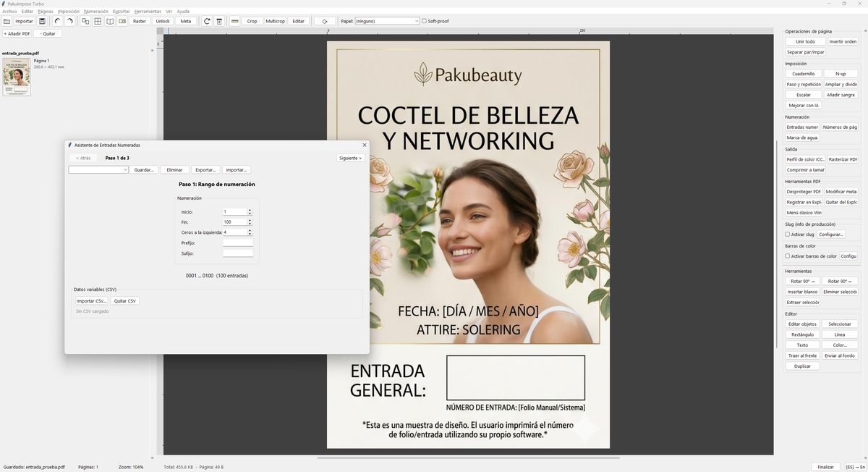Screen dimensions: 868x472
Task: Go to next step with Siguiente
Action: (350, 158)
